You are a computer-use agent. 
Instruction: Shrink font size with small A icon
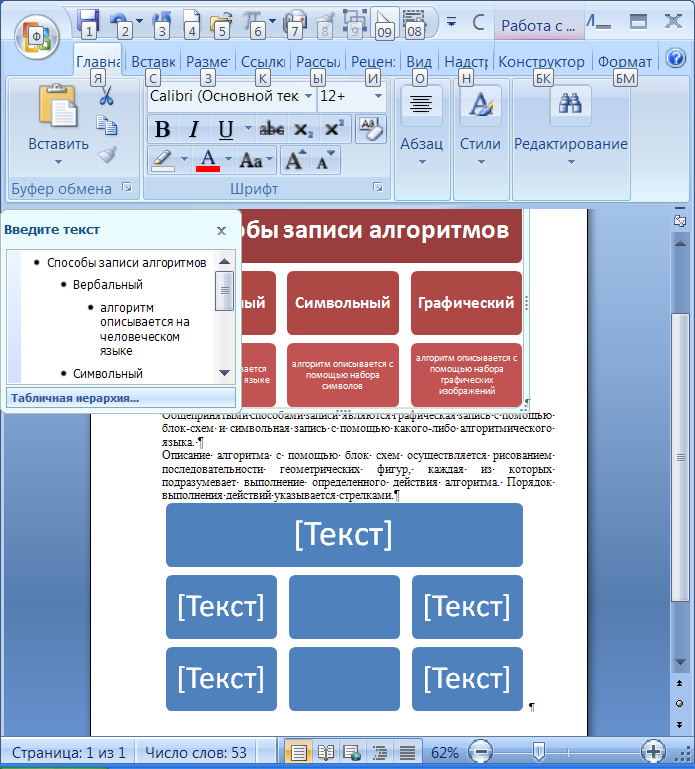(324, 160)
